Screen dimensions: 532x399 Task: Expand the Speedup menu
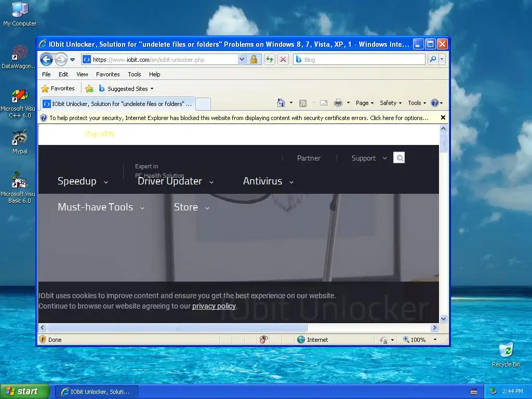(x=83, y=181)
